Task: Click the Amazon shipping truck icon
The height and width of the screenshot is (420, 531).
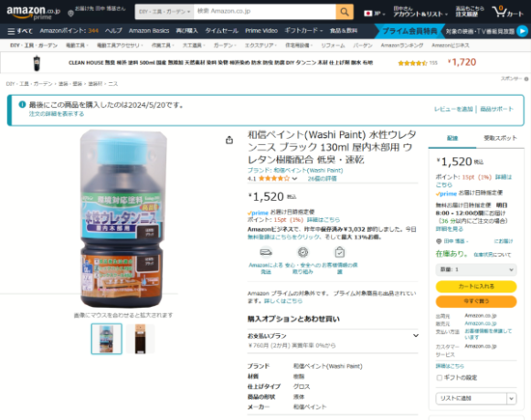Action: tap(266, 252)
